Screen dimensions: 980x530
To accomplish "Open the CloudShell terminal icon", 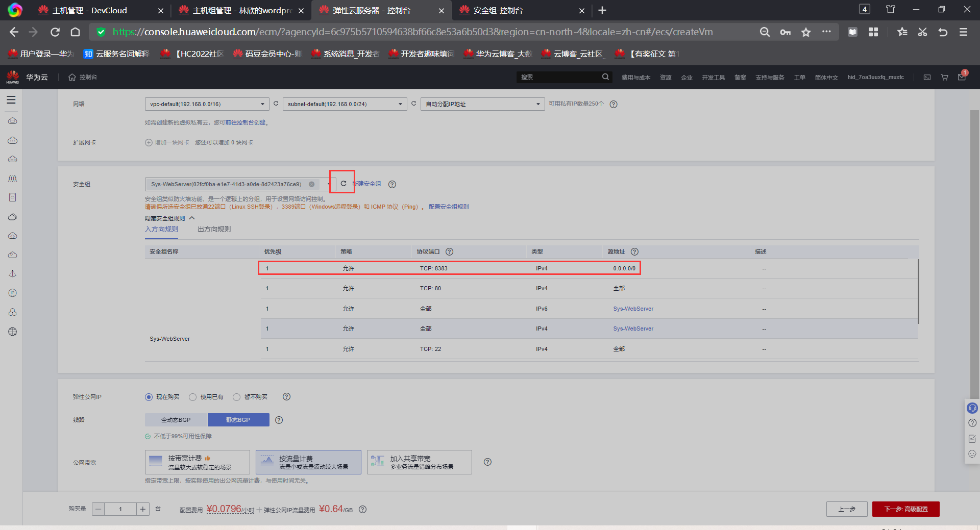I will click(927, 77).
